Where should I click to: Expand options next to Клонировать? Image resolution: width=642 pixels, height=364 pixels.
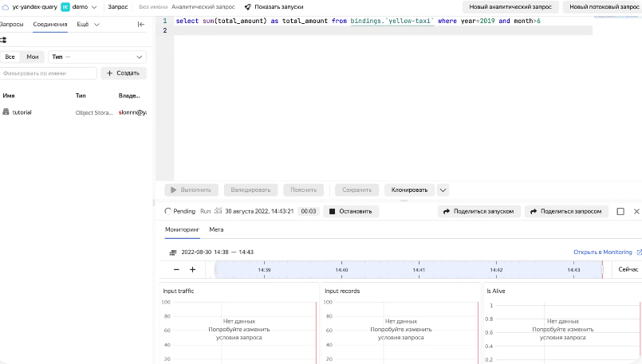443,190
